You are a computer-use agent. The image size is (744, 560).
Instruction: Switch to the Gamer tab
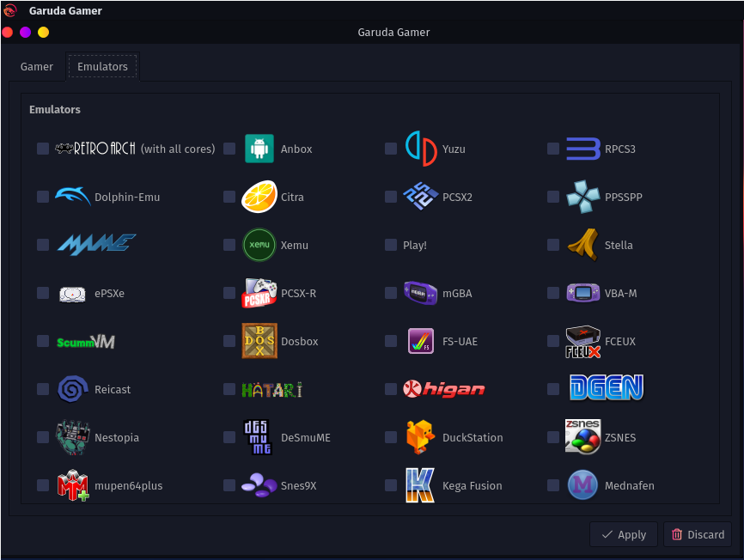(37, 66)
